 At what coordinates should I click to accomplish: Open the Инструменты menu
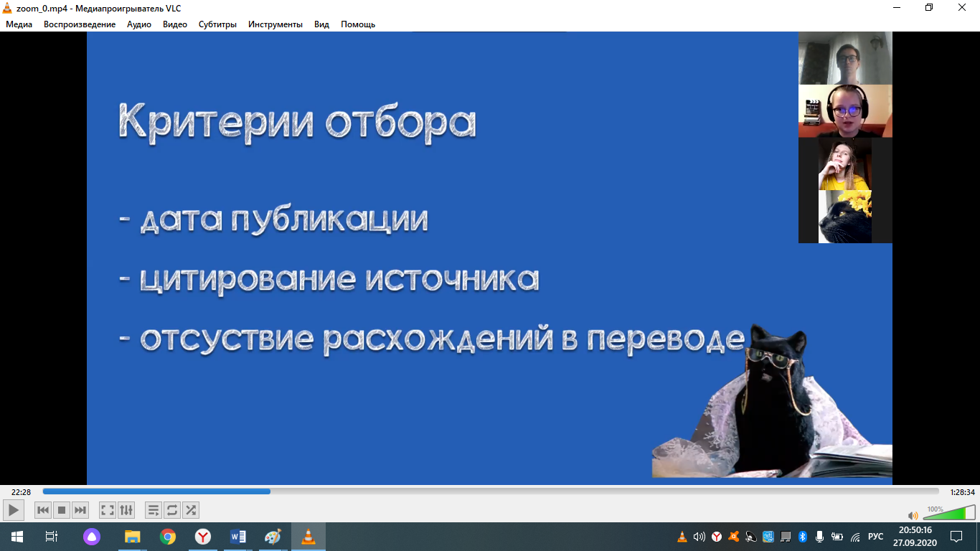[x=275, y=24]
